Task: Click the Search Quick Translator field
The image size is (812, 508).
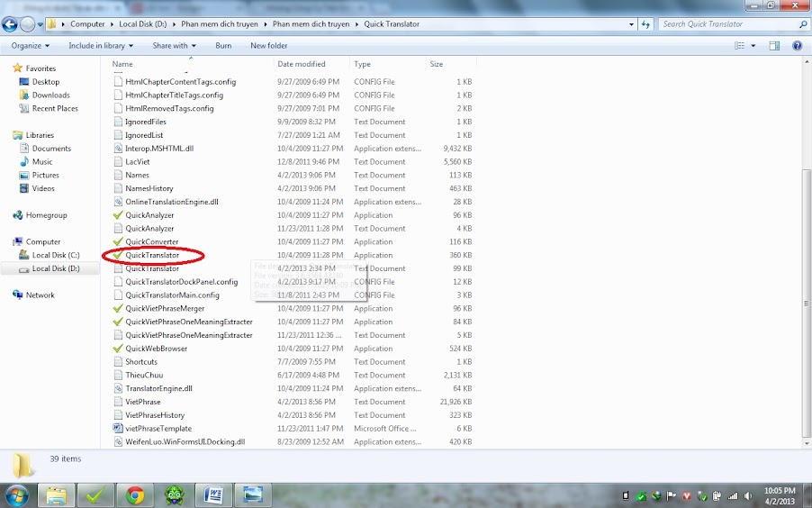Action: click(x=727, y=24)
